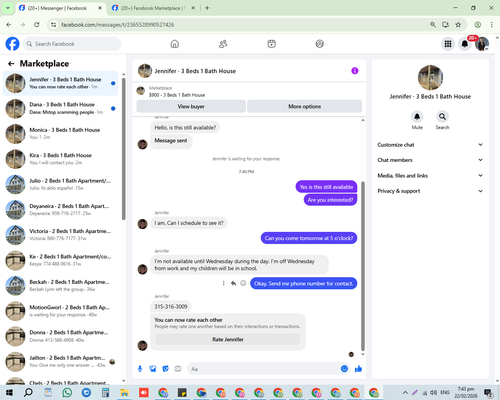This screenshot has height=400, width=500.
Task: Bookmark this page with the star icon
Action: [x=458, y=25]
